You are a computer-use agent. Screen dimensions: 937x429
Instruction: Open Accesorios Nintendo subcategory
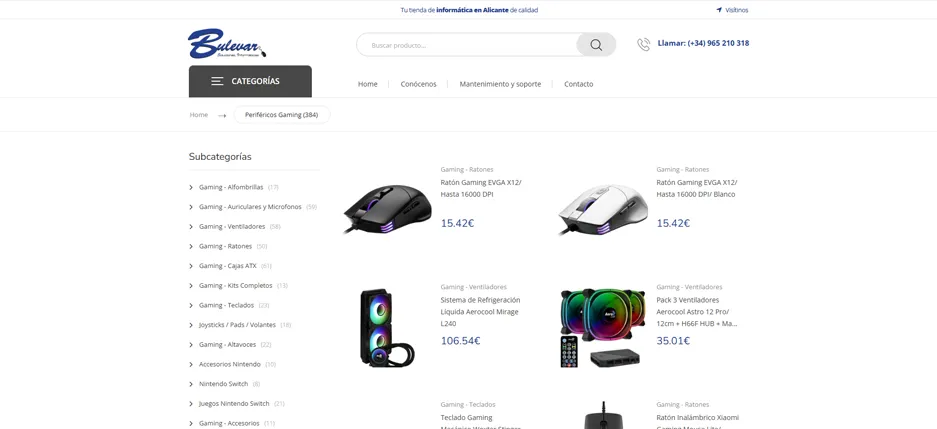pyautogui.click(x=229, y=364)
